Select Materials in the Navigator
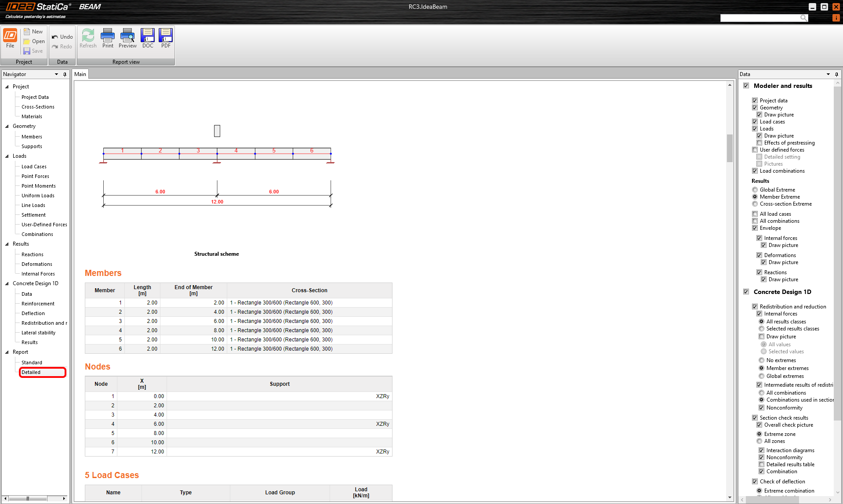The height and width of the screenshot is (504, 843). coord(32,116)
